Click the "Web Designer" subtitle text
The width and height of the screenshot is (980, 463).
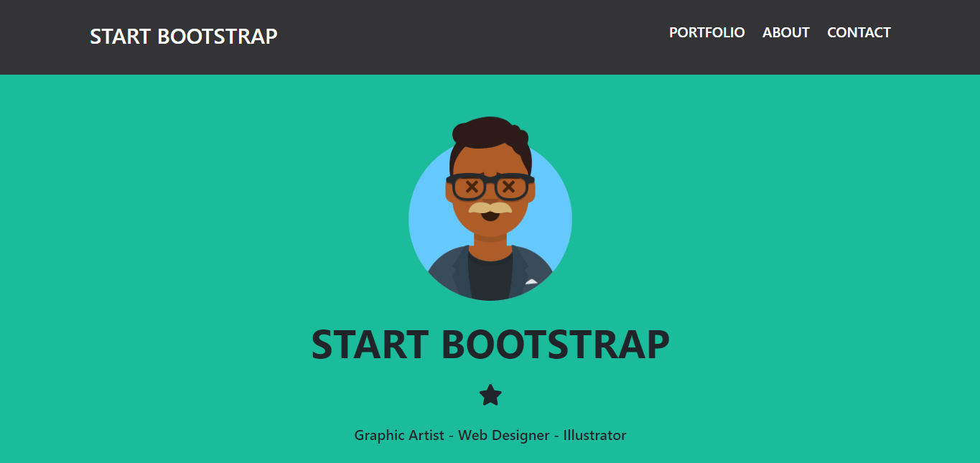[502, 435]
